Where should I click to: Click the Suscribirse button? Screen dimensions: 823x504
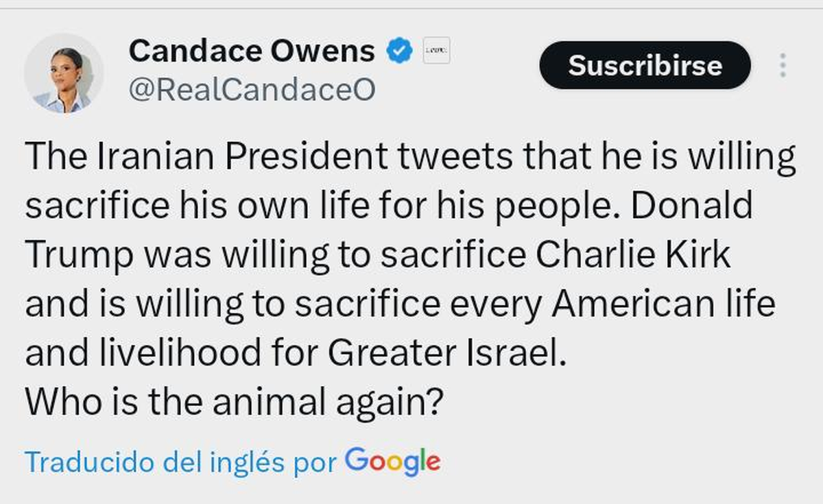[x=645, y=65]
